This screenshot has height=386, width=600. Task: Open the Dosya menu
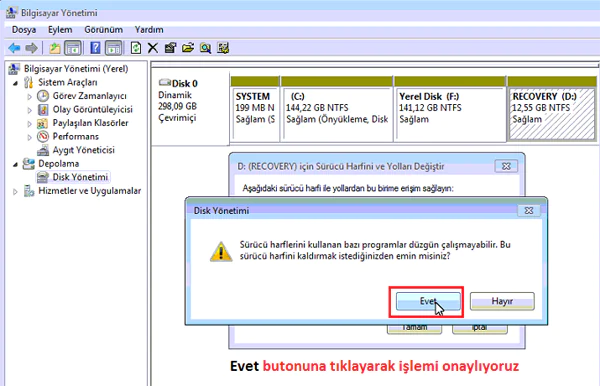24,30
